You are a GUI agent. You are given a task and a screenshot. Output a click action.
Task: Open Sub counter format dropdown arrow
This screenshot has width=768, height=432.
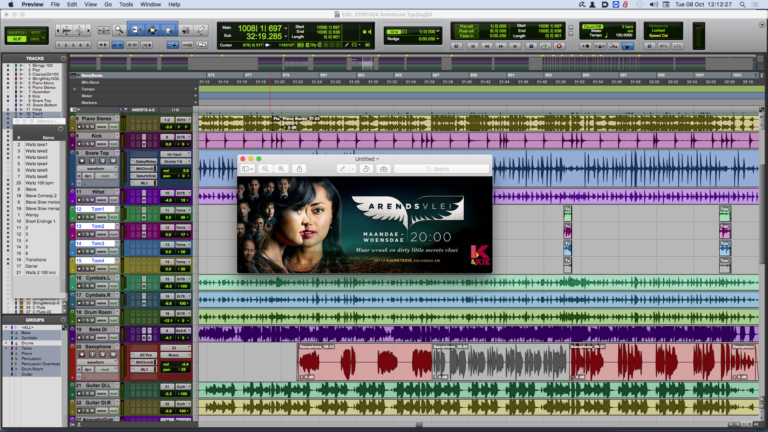click(286, 36)
